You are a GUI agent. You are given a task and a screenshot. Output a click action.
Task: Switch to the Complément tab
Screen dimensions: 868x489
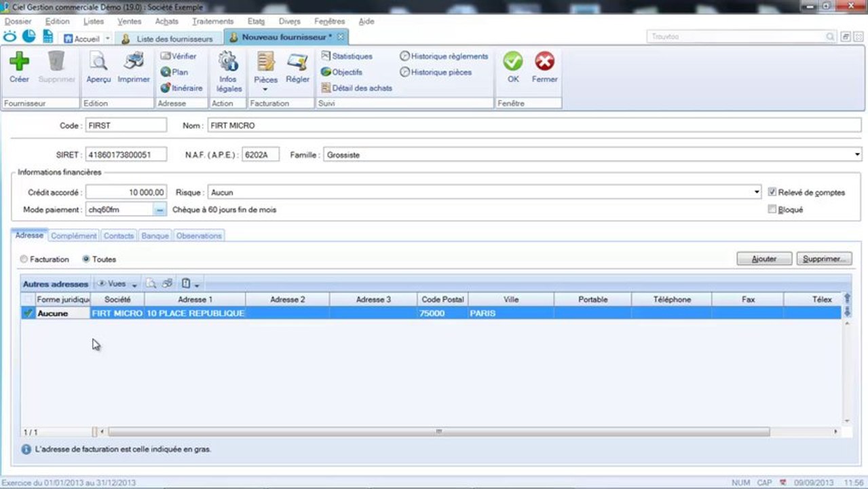pyautogui.click(x=74, y=236)
